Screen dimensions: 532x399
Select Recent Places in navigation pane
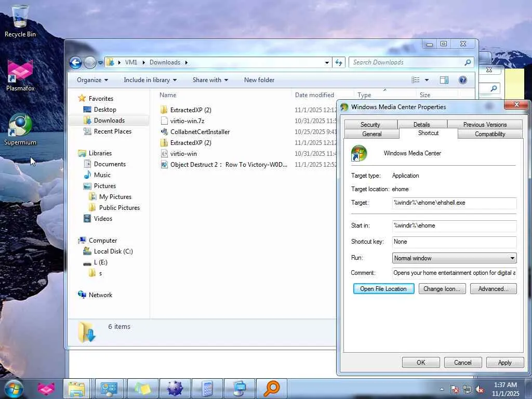113,131
